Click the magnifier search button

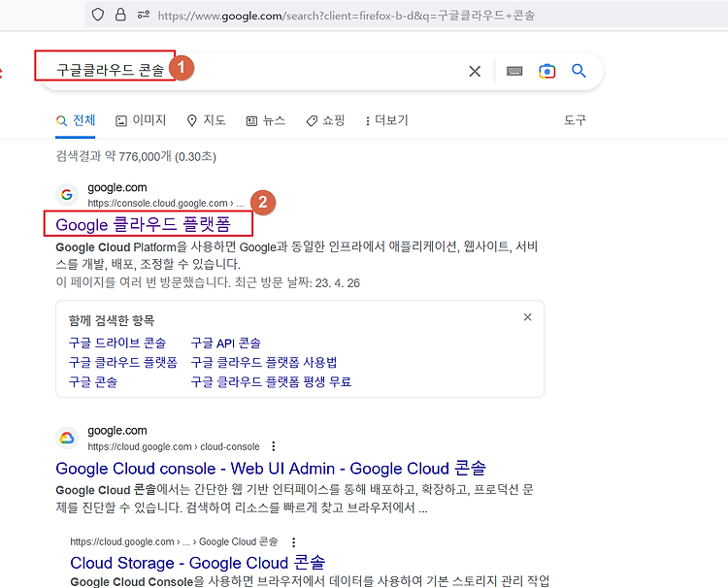pos(579,71)
